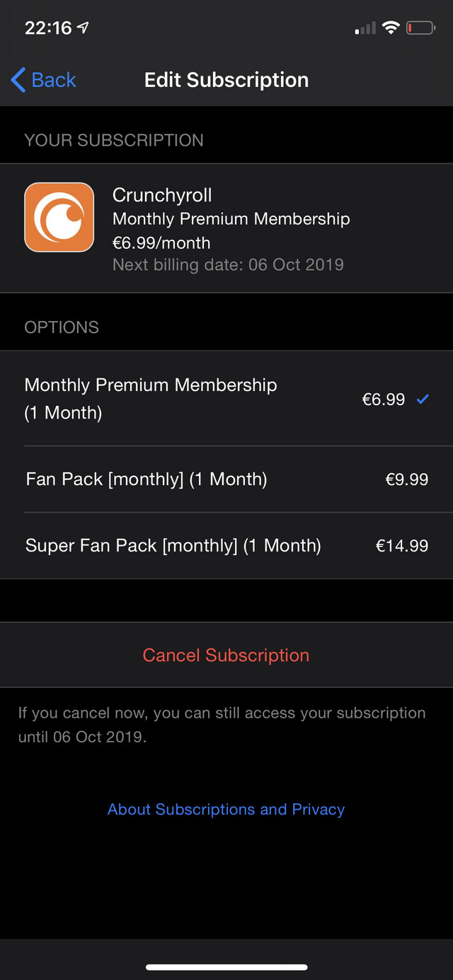
Task: Tap the cellular signal bars icon
Action: pos(365,29)
